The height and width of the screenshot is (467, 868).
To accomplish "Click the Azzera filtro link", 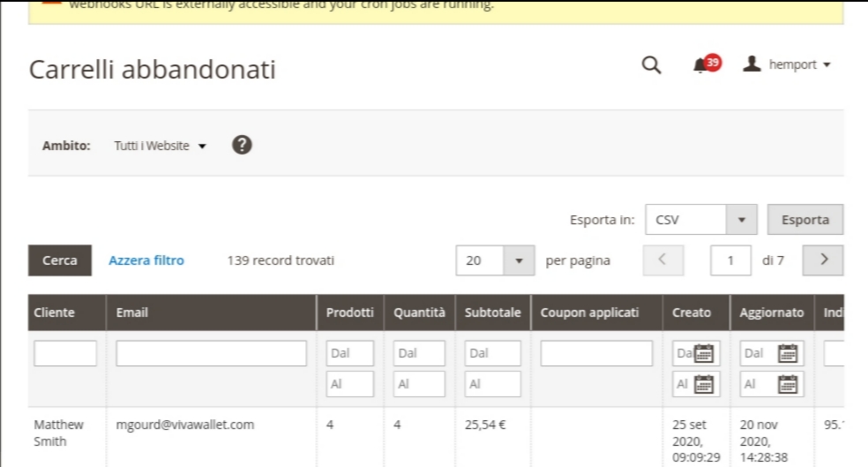I will (146, 260).
